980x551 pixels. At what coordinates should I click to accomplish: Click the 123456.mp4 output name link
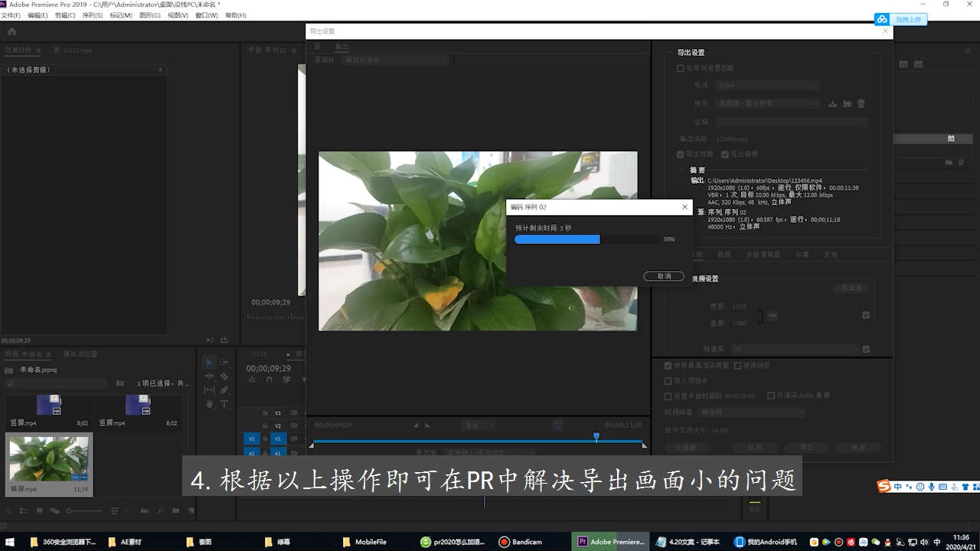pos(732,139)
